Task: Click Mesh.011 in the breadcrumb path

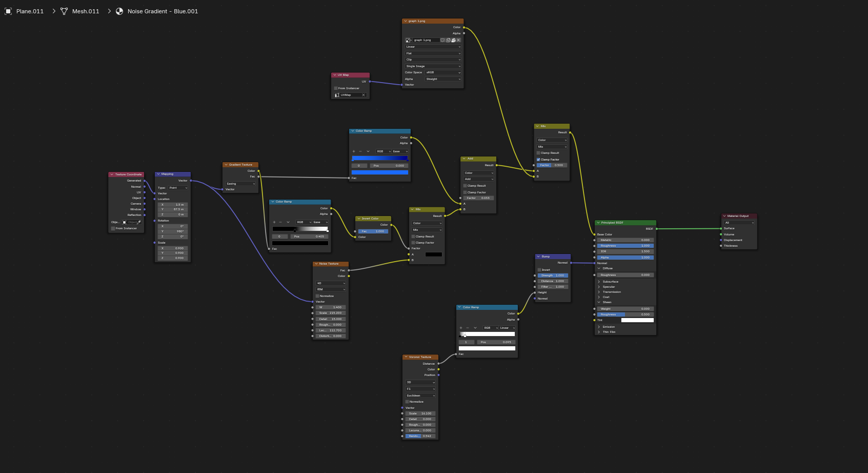Action: 85,11
